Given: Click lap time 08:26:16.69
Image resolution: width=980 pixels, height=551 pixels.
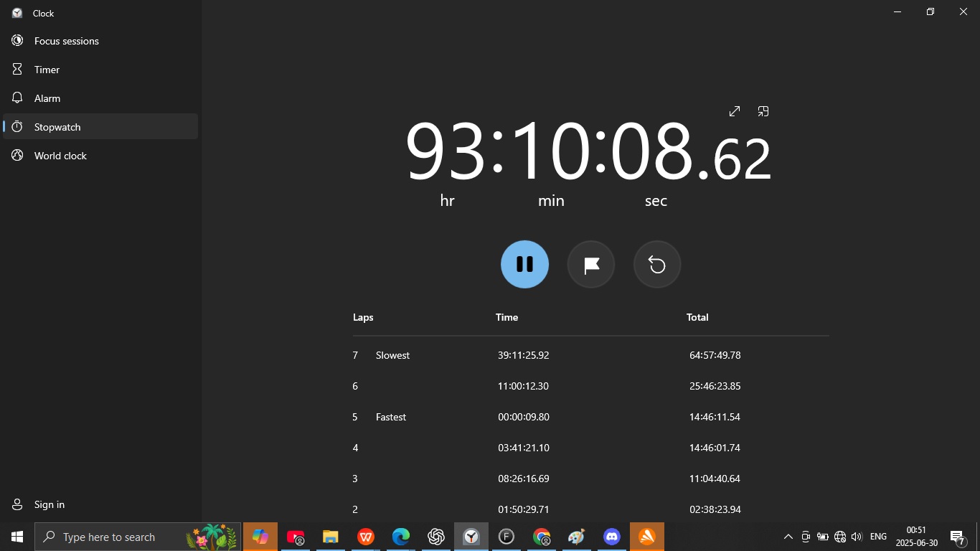Looking at the screenshot, I should [x=524, y=479].
